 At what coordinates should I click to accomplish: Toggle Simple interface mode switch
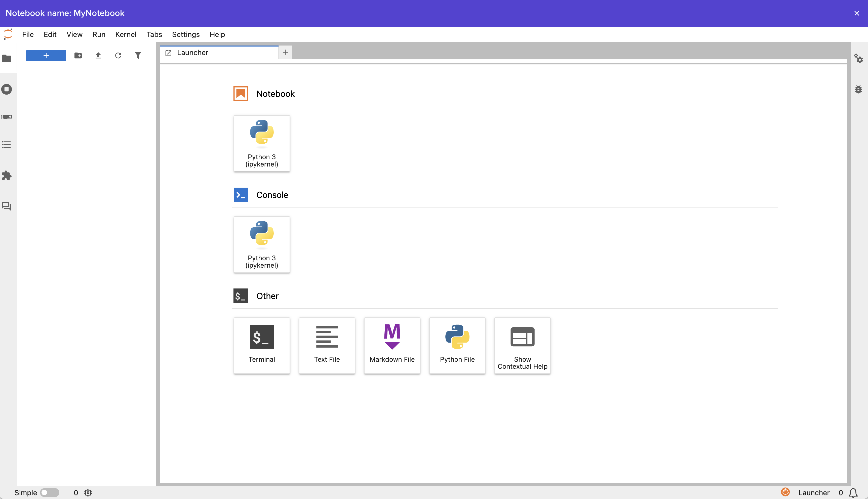(x=50, y=492)
